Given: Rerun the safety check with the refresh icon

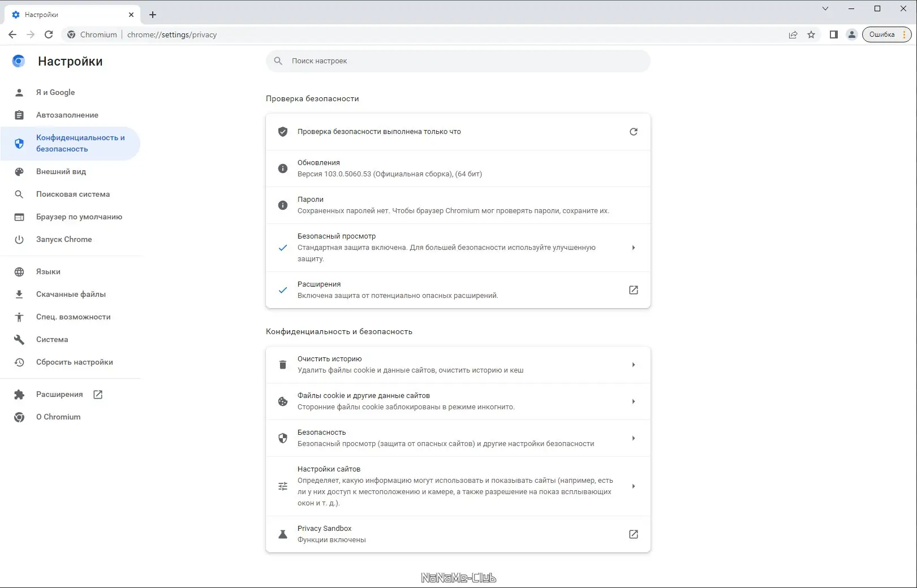Looking at the screenshot, I should tap(634, 132).
